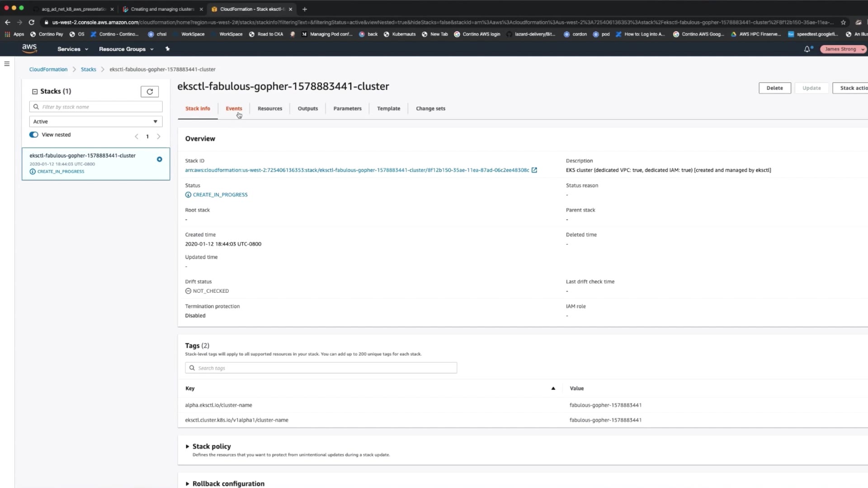This screenshot has height=488, width=868.
Task: Open the AWS notifications bell
Action: click(807, 49)
